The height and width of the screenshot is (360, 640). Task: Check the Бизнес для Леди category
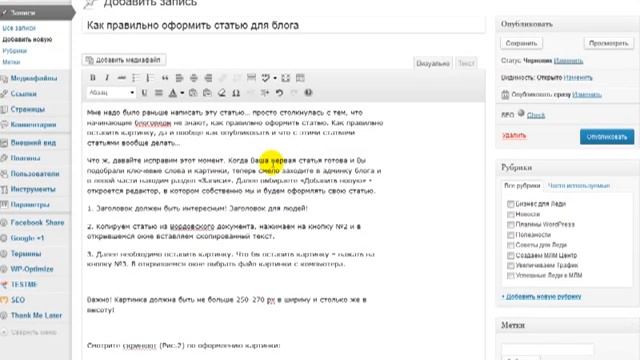[x=510, y=204]
